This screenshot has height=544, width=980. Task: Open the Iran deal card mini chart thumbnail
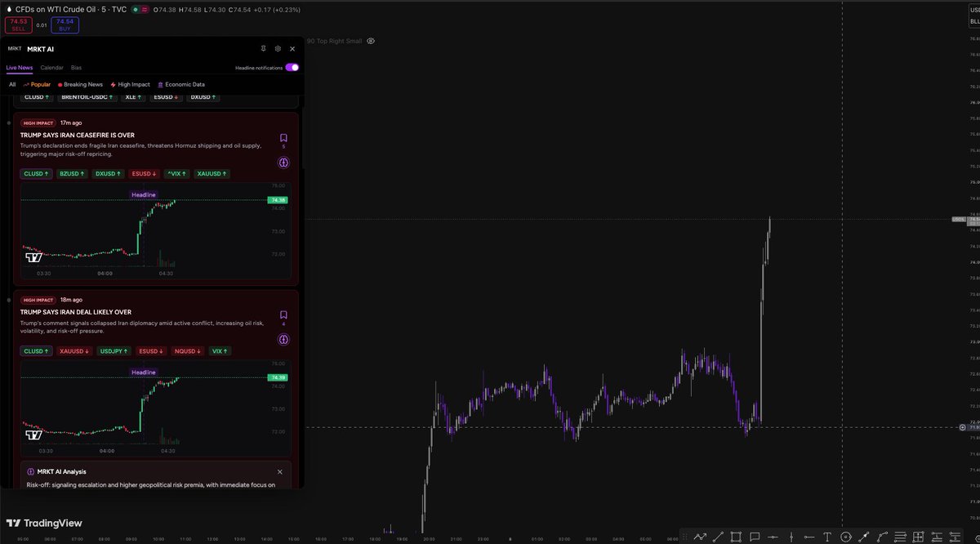(x=154, y=408)
